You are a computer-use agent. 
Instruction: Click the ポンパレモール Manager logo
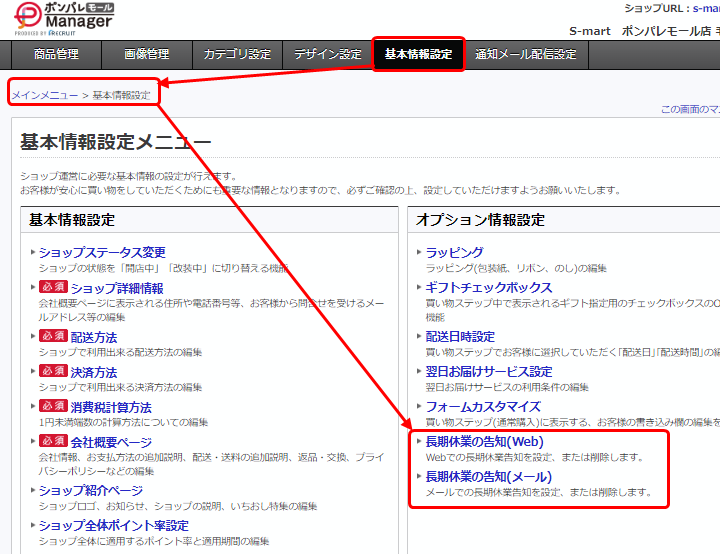click(x=60, y=20)
